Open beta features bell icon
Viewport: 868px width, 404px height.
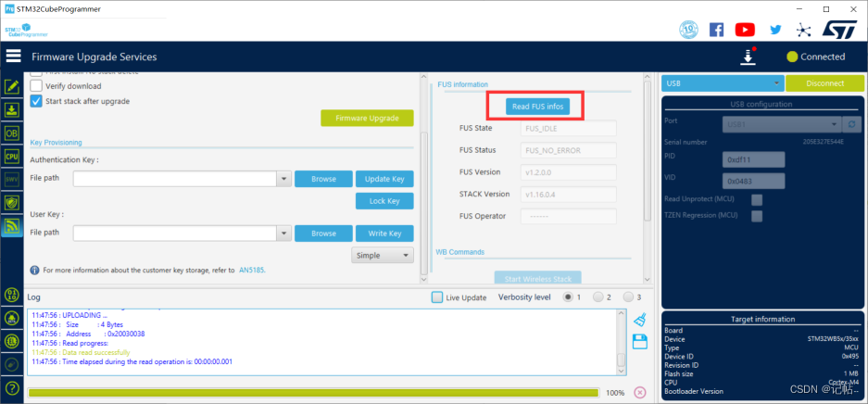point(12,318)
